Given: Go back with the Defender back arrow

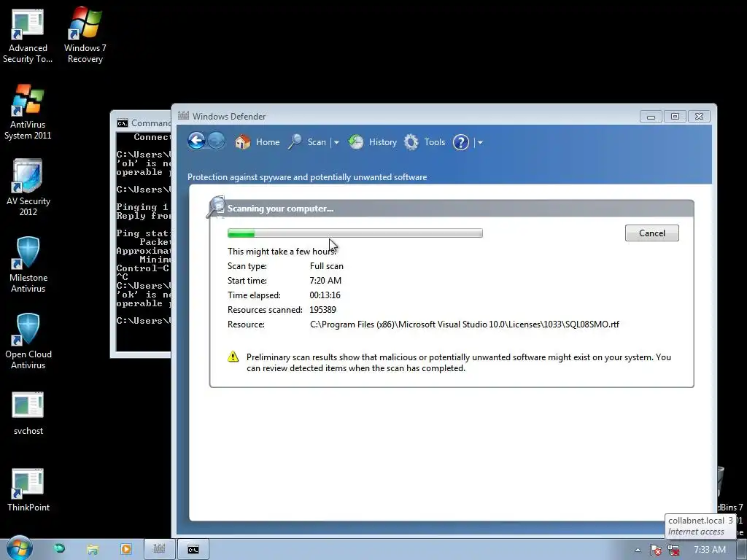Looking at the screenshot, I should pyautogui.click(x=196, y=141).
